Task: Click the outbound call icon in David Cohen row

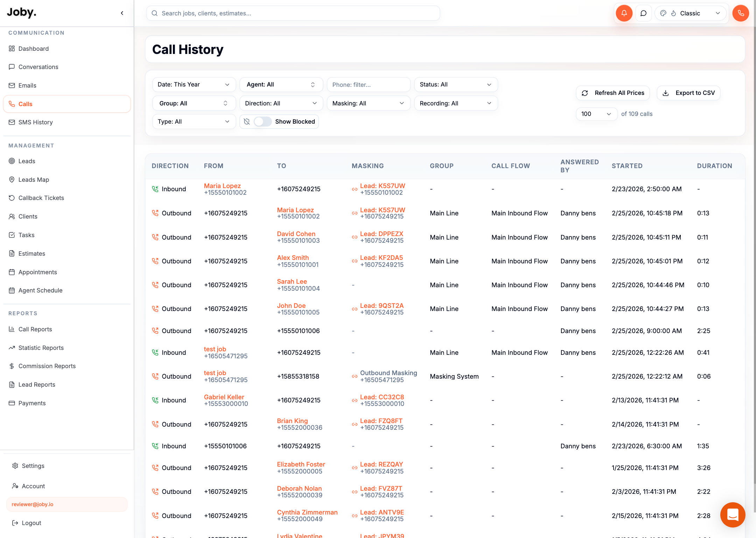Action: 155,237
